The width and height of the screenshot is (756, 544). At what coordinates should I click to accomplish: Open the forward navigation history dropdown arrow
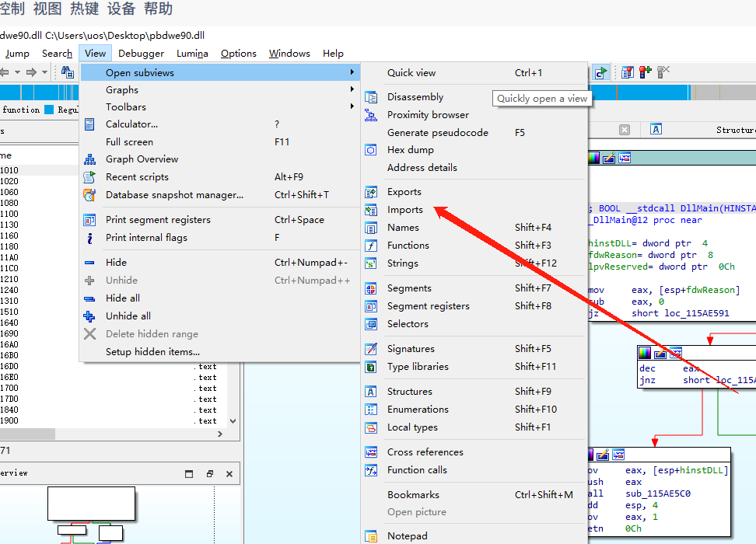44,72
